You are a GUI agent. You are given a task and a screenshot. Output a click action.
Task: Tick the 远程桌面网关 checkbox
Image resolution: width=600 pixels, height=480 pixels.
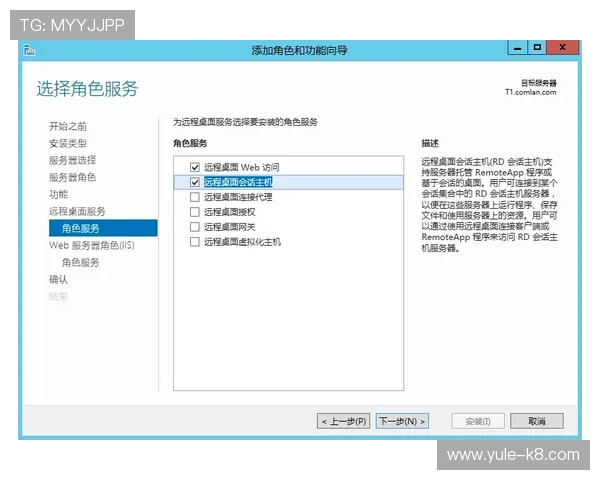195,227
